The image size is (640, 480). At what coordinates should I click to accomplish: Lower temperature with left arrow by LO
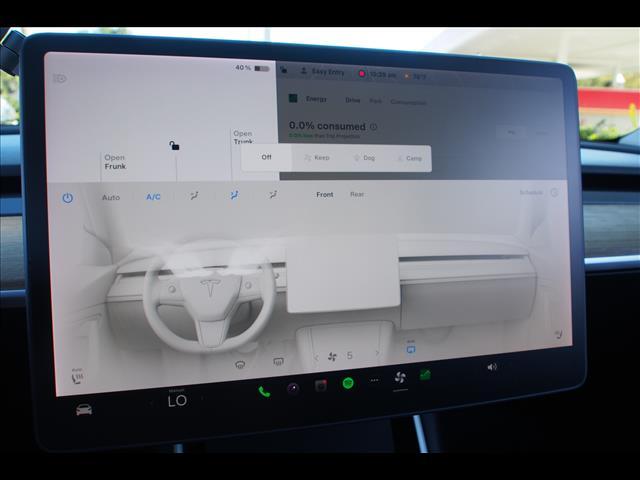[x=151, y=403]
